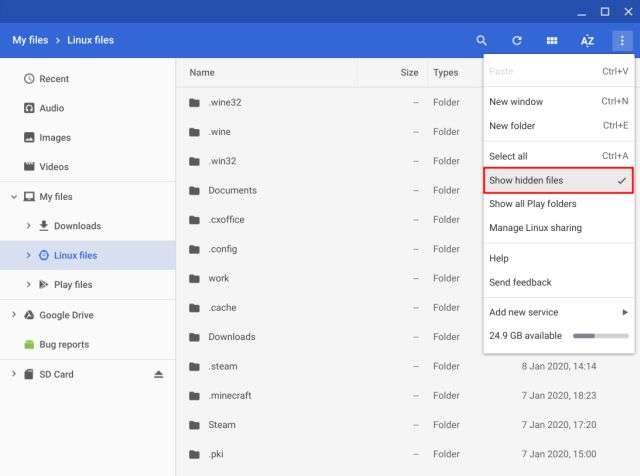Expand the Google Drive tree node
This screenshot has width=640, height=476.
14,315
